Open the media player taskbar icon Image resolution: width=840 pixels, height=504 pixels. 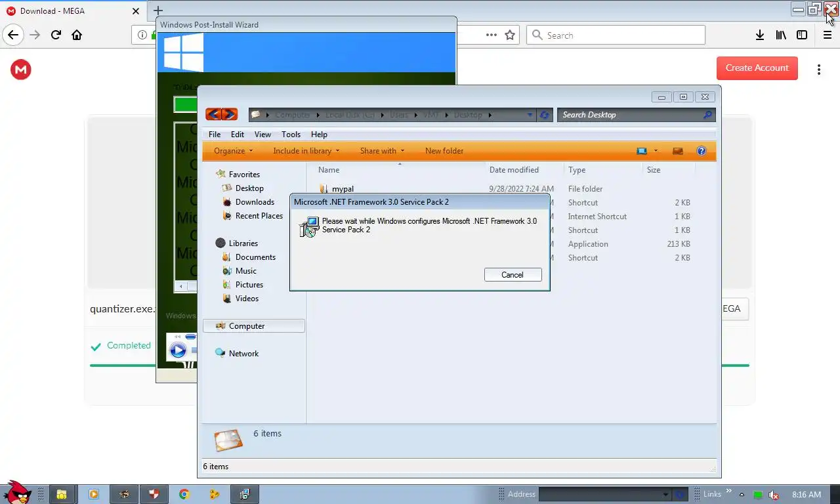click(93, 494)
